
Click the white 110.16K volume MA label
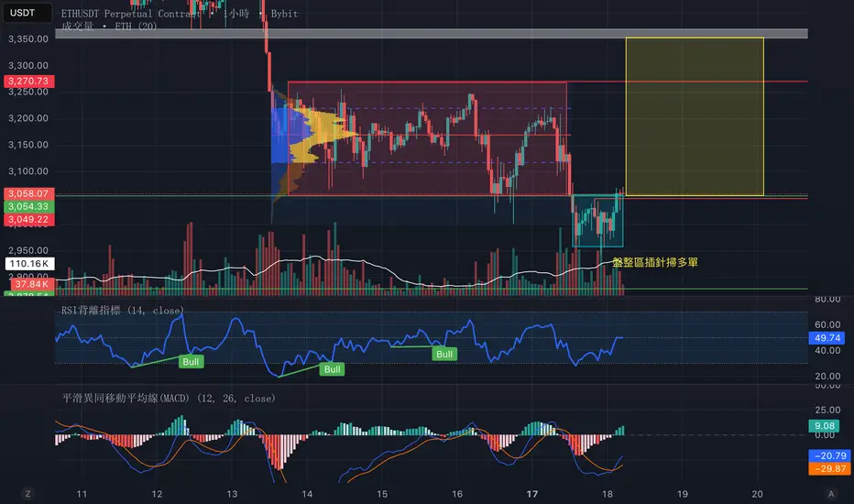coord(29,264)
